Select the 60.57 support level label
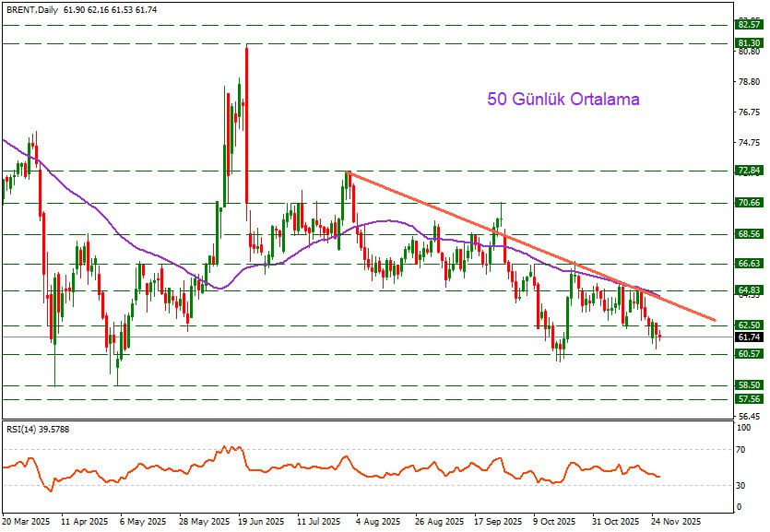This screenshot has width=770, height=532. [x=749, y=354]
